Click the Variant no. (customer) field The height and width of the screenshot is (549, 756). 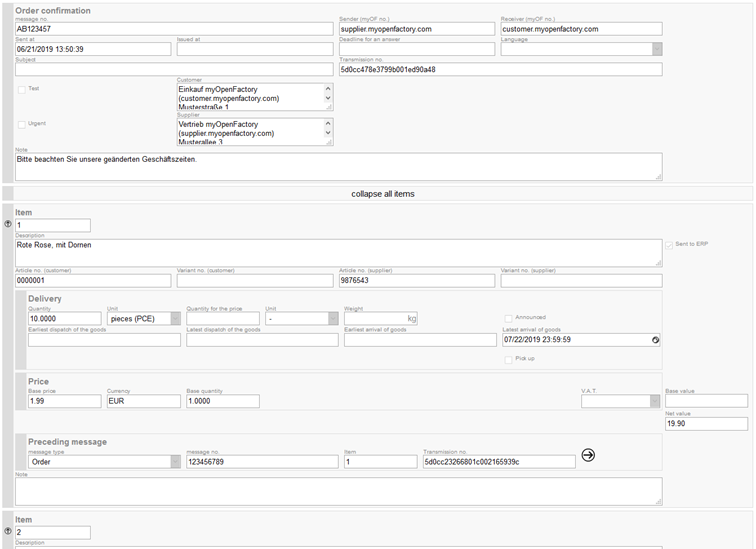tap(255, 281)
